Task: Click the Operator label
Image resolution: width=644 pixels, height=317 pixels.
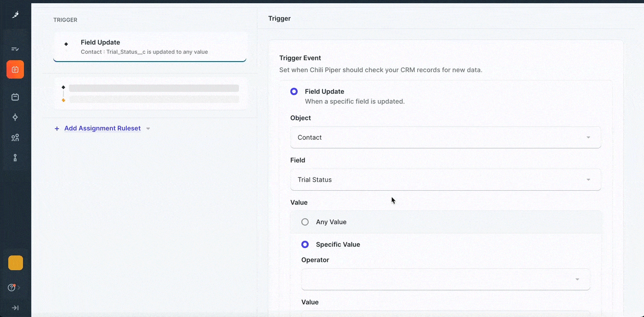Action: click(315, 260)
